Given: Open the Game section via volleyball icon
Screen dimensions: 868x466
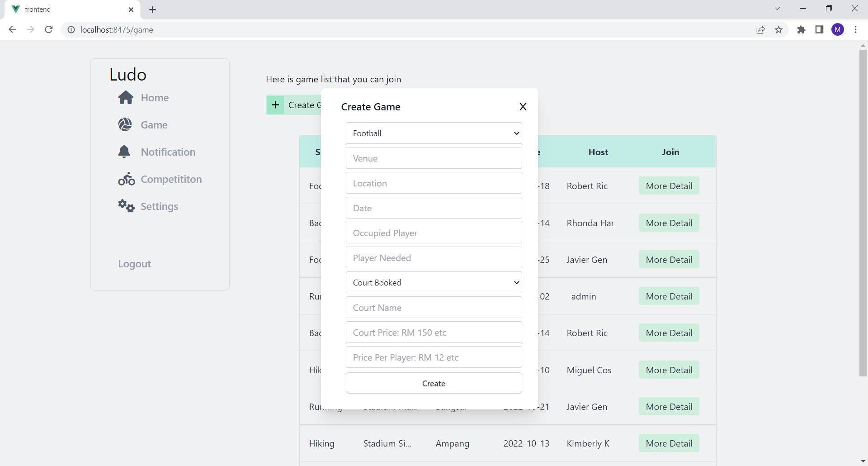Looking at the screenshot, I should click(126, 124).
